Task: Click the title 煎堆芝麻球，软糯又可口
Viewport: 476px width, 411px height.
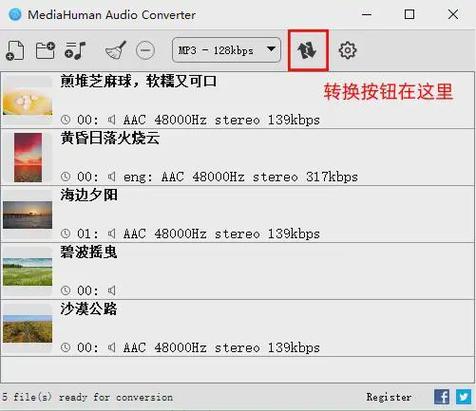Action: [x=139, y=81]
